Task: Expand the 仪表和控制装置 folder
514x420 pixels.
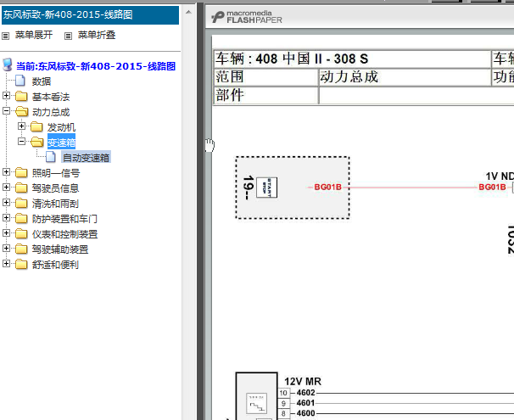Action: click(x=6, y=232)
